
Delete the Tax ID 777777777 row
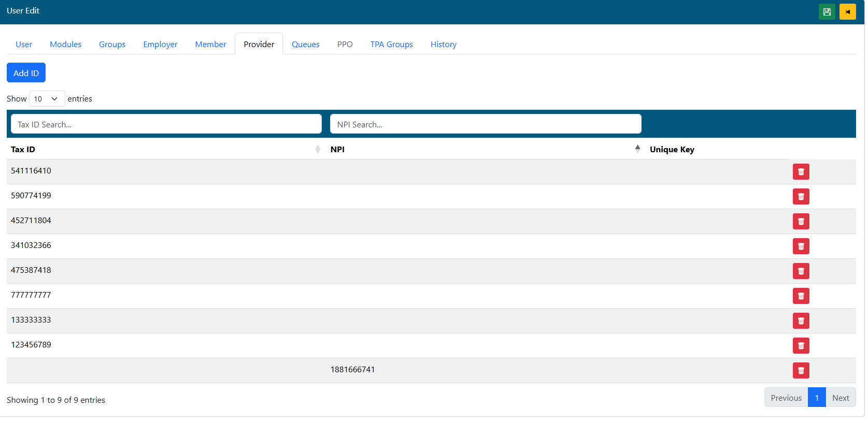click(801, 296)
